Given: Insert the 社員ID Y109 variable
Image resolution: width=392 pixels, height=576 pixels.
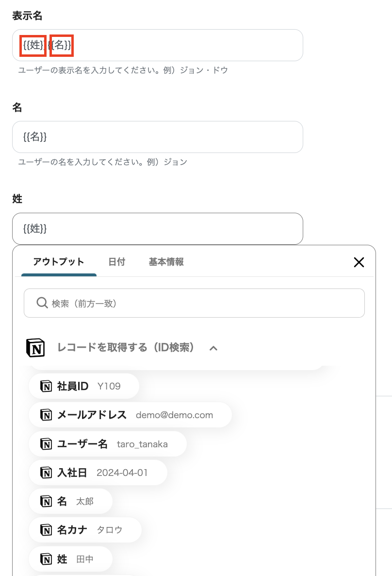Looking at the screenshot, I should (83, 386).
